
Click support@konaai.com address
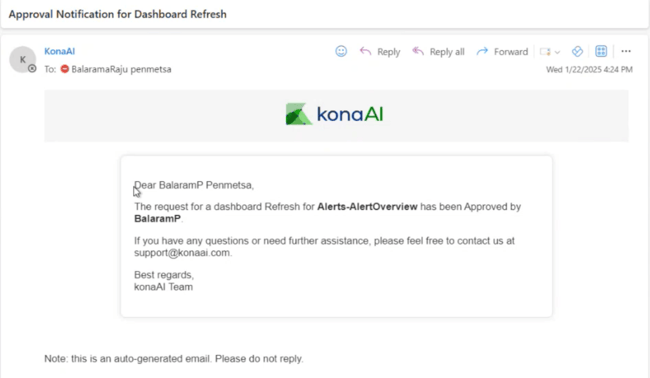pos(182,253)
